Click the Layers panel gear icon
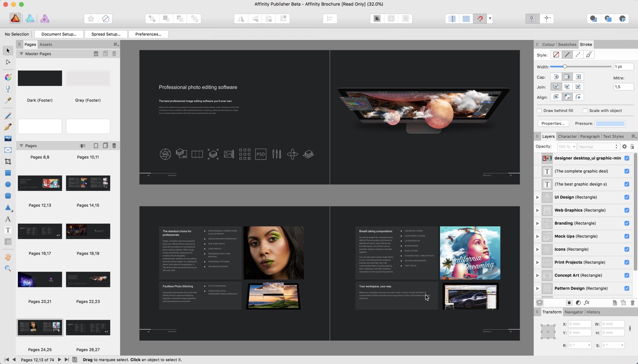The image size is (638, 364). 624,146
